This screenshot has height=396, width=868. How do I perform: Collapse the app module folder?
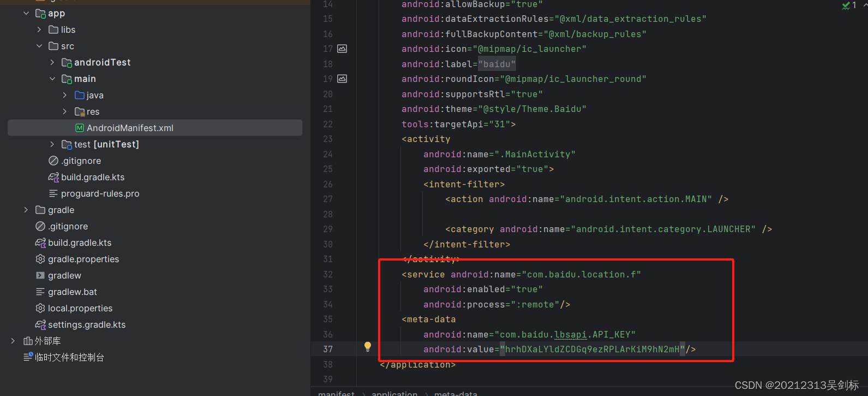(x=26, y=13)
